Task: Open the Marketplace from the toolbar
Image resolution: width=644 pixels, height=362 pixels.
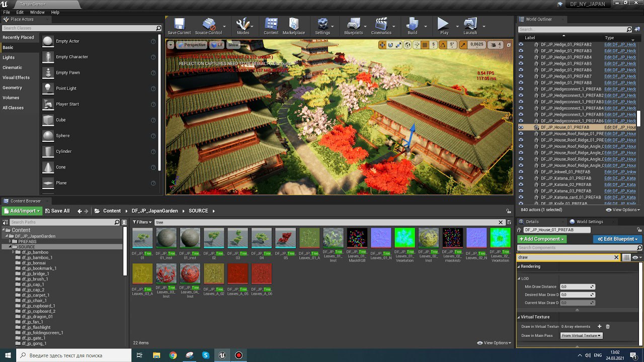Action: (293, 25)
